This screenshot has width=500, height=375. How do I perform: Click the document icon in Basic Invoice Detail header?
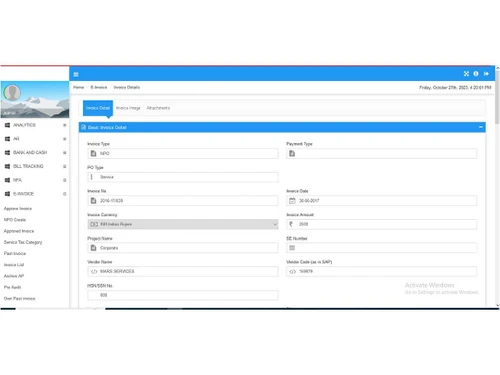[x=84, y=127]
